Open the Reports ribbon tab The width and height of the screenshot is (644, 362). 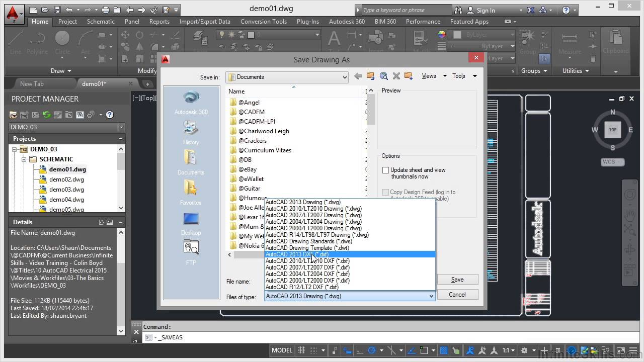[x=159, y=22]
